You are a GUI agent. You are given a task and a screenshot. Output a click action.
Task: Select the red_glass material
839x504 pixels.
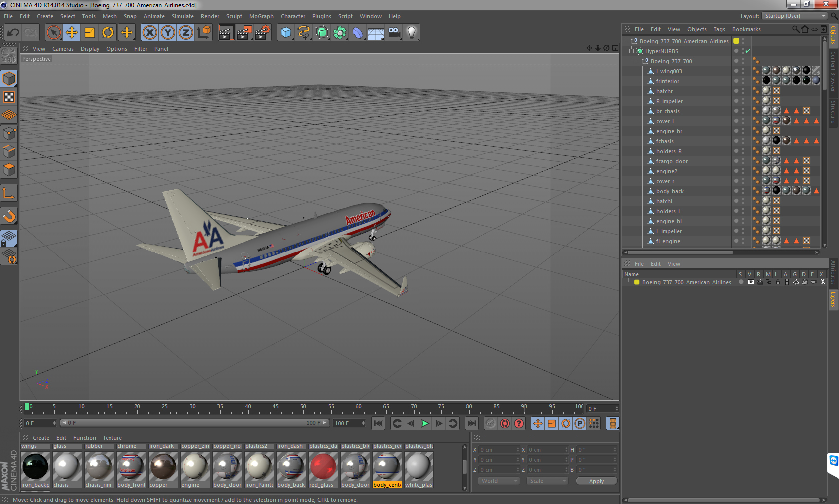click(x=323, y=470)
